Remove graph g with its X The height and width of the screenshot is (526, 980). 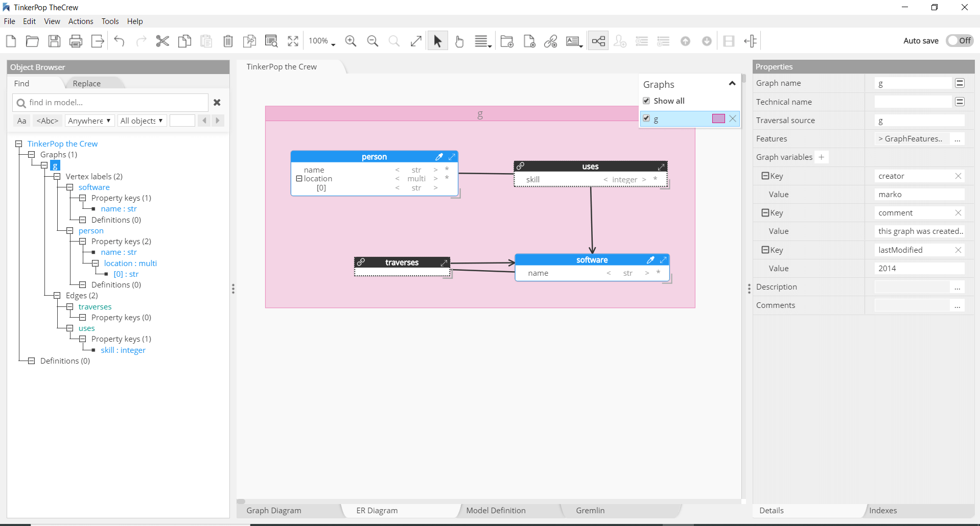(733, 118)
